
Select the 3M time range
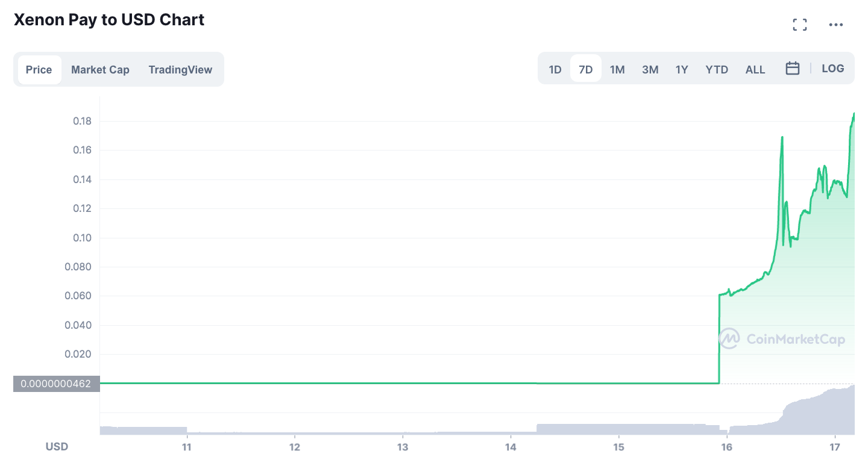pos(650,69)
